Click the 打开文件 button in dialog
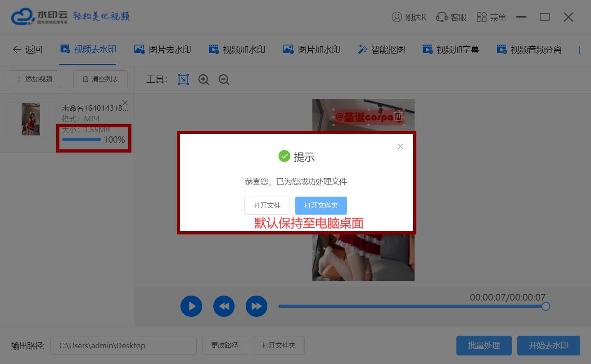The width and height of the screenshot is (591, 364). click(x=267, y=206)
